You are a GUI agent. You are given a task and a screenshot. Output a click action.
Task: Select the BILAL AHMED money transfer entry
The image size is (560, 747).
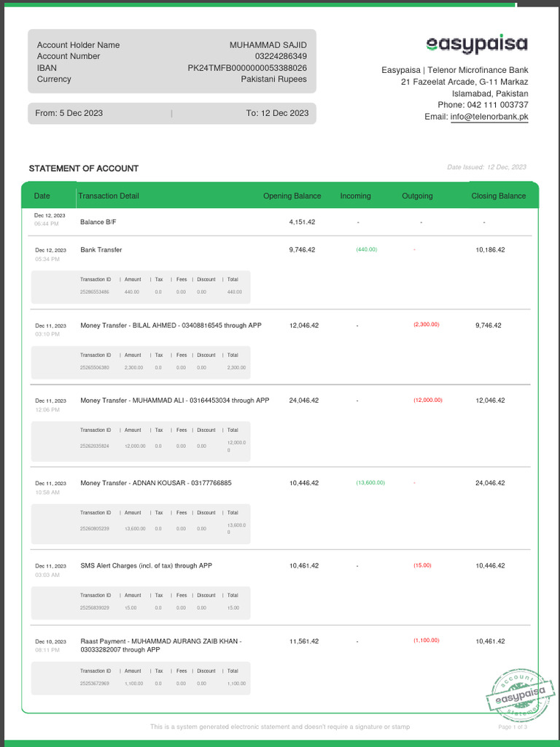point(171,325)
